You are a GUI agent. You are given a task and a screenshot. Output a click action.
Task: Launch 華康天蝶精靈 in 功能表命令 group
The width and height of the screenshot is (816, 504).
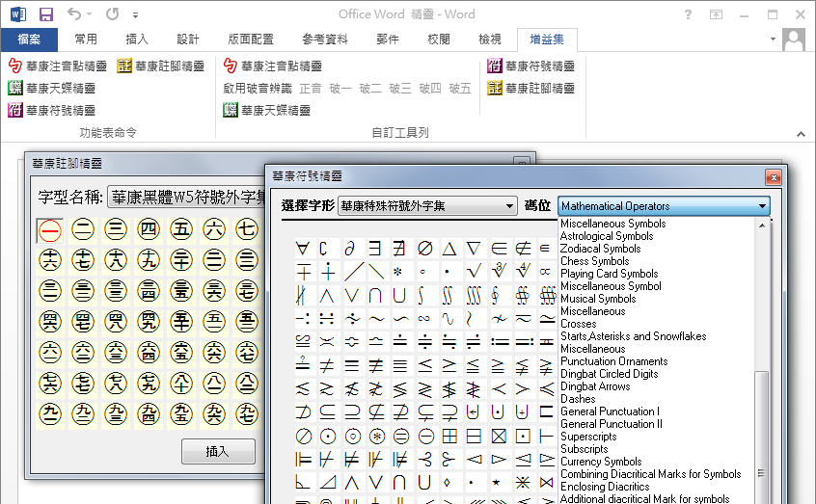(x=51, y=89)
